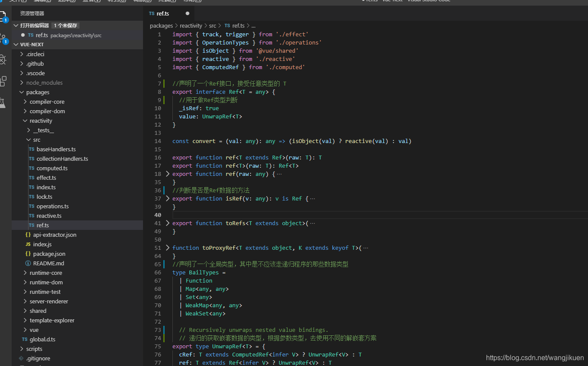The height and width of the screenshot is (366, 588).
Task: Click 'BailTypes' type name on line 66
Action: [204, 272]
